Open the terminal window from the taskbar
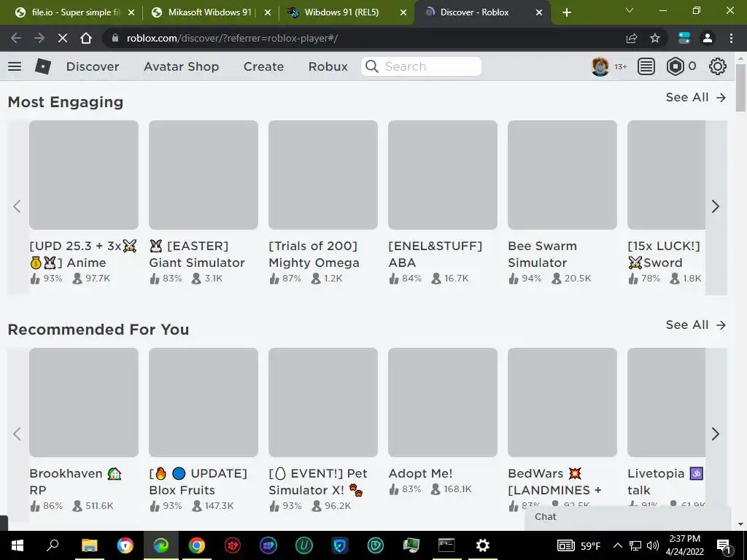 pos(446,545)
